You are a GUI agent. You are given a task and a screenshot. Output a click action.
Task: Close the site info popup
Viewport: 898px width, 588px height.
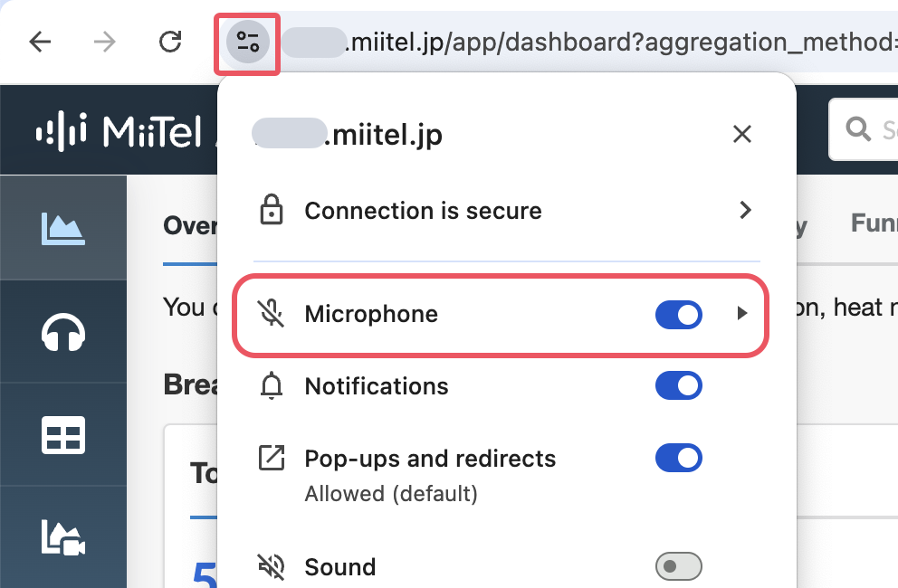pos(742,134)
